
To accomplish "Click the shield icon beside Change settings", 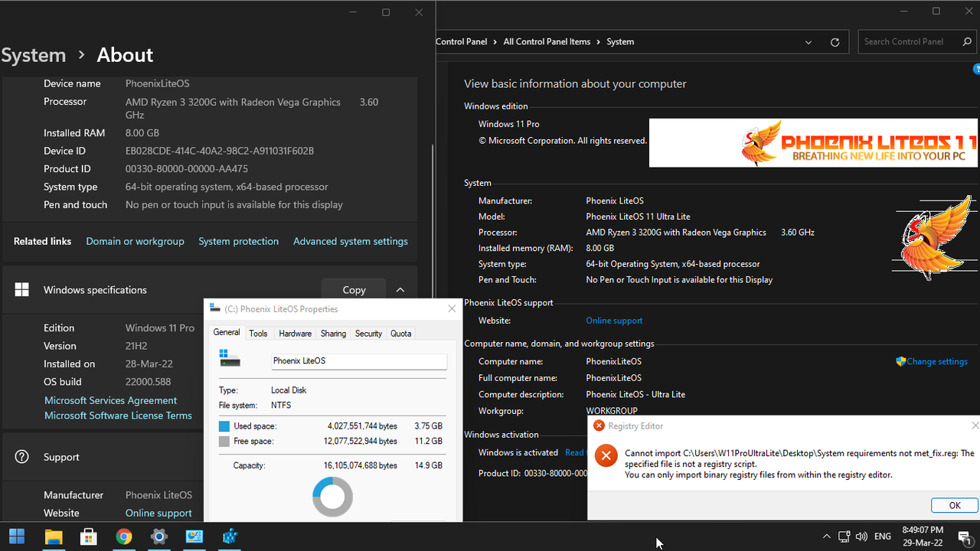I will tap(901, 361).
